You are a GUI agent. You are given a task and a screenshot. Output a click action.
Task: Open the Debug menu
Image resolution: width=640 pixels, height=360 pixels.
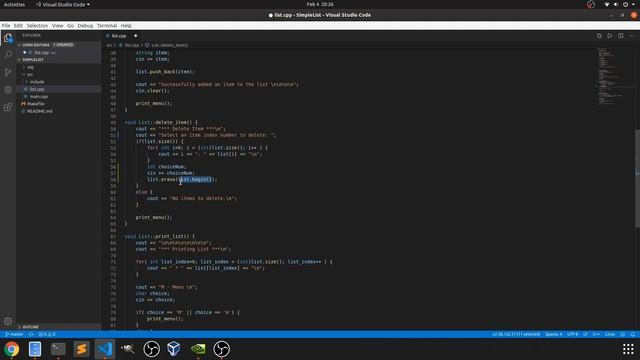point(85,26)
